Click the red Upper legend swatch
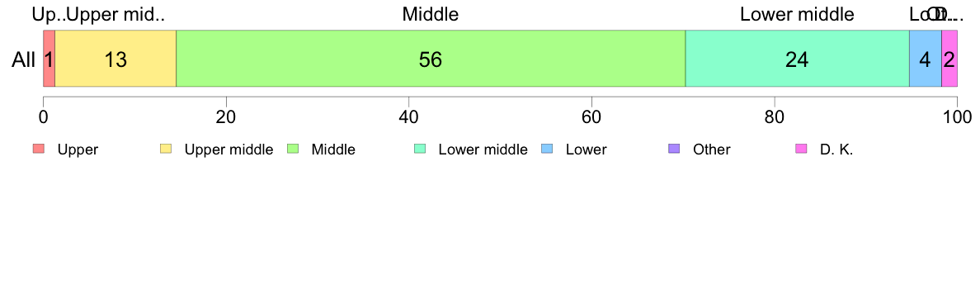Screen dimensions: 980x304 [39, 149]
